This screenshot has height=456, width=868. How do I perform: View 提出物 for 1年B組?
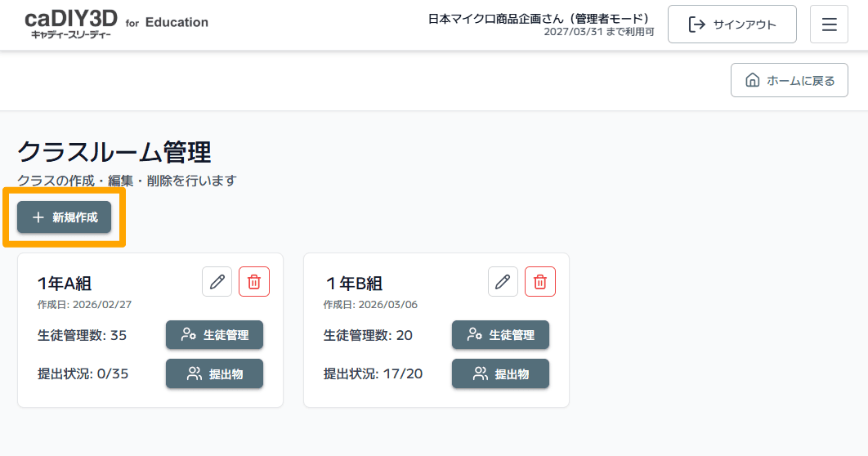(500, 373)
